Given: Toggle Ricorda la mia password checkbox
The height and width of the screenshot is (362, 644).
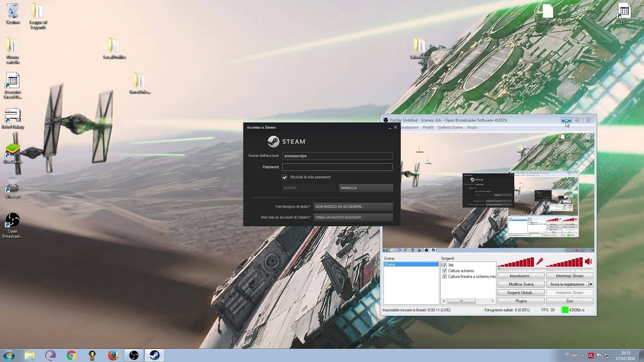Looking at the screenshot, I should coord(285,177).
